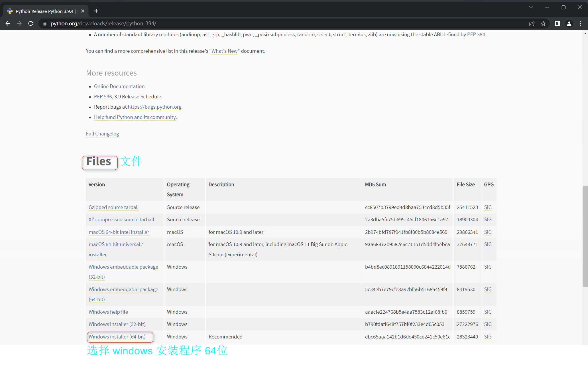Visit the https://bugs.python.org link
The width and height of the screenshot is (588, 365).
point(154,107)
